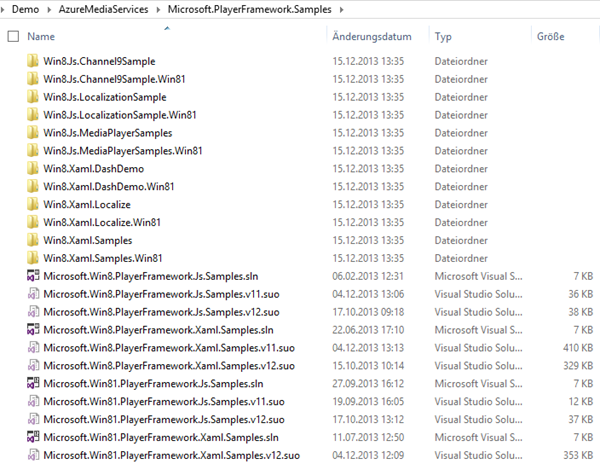
Task: Select the Win8.Xaml.Samples folder name
Action: (x=88, y=240)
